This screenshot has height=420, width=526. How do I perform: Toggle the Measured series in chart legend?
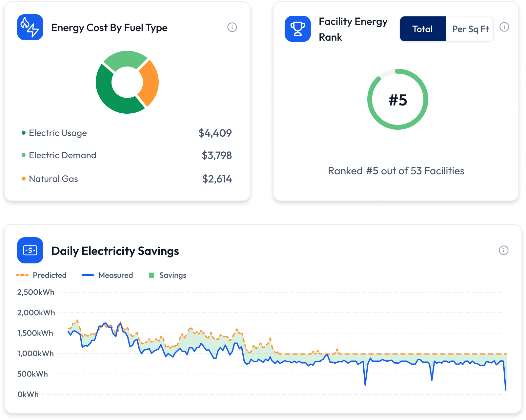click(108, 275)
